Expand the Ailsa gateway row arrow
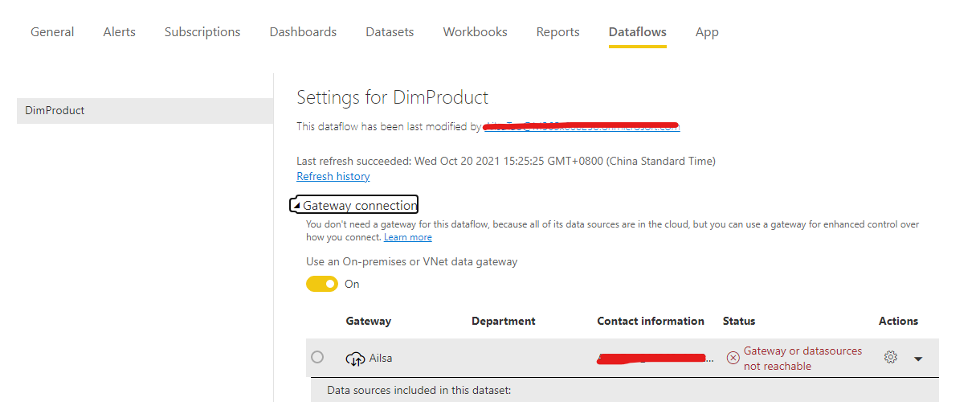This screenshot has width=980, height=402. (918, 359)
